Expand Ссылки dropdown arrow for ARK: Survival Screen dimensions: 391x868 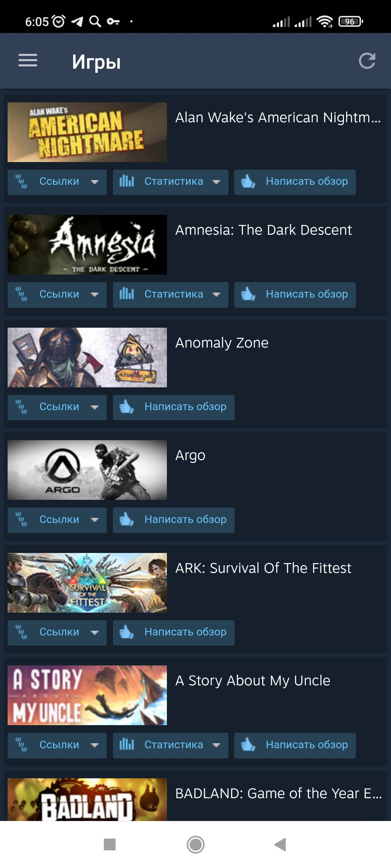tap(95, 633)
